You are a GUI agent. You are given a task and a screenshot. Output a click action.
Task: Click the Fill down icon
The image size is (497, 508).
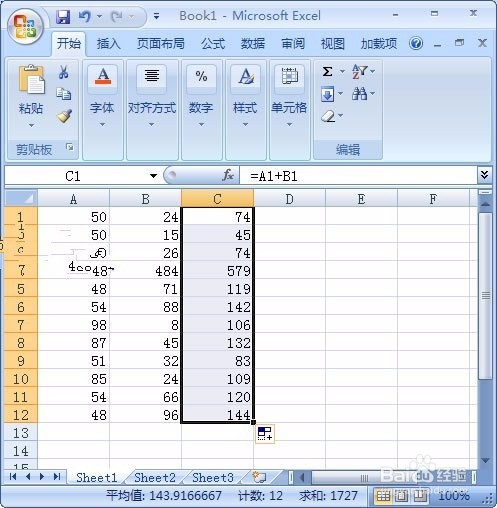tap(327, 94)
